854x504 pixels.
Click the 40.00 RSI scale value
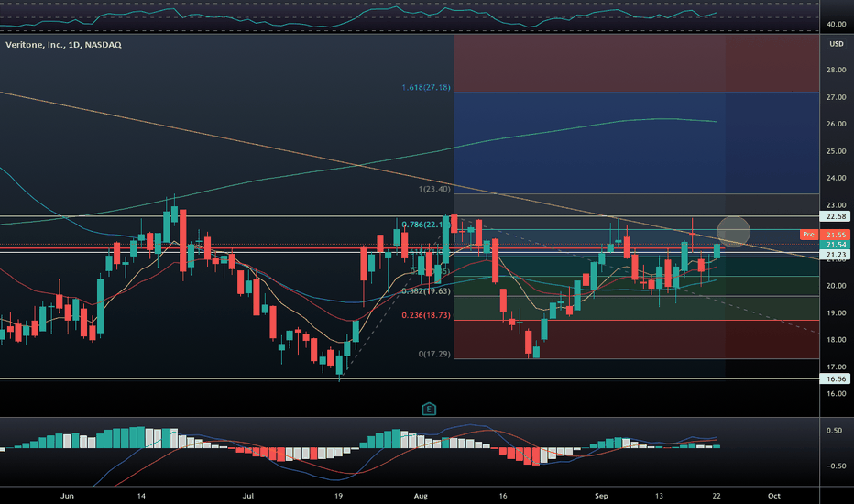point(836,24)
